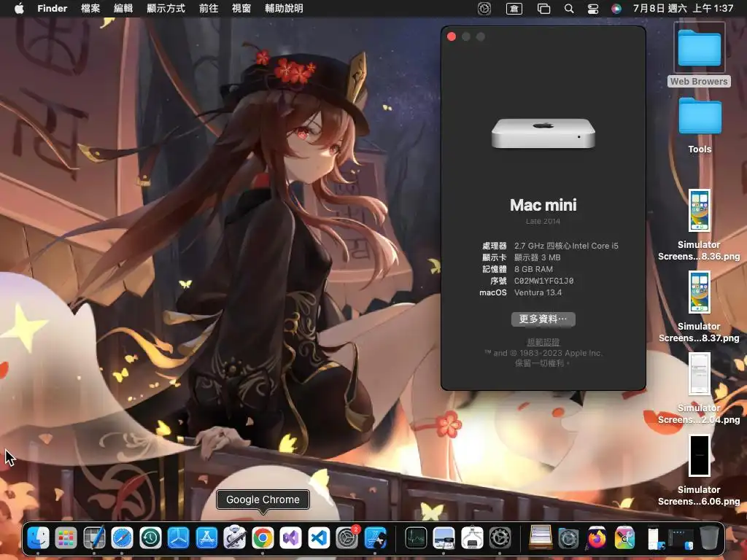Open the 規範認證 link
747x560 pixels.
[x=543, y=342]
